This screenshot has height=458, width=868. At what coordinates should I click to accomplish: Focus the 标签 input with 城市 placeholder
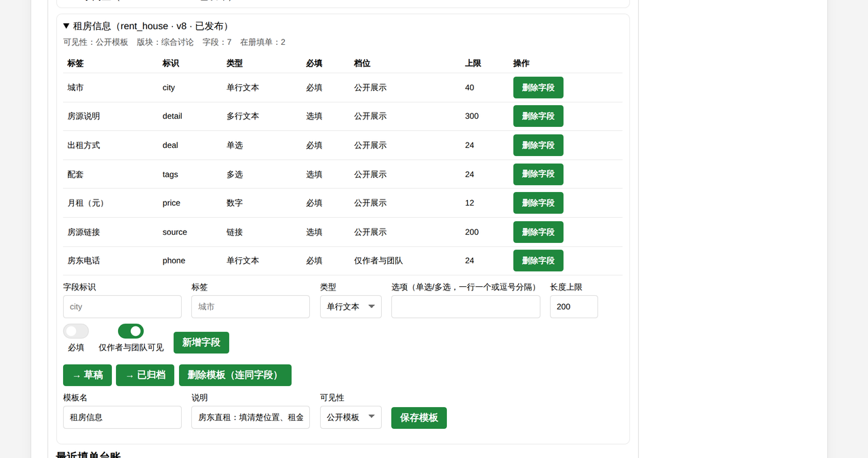[250, 307]
